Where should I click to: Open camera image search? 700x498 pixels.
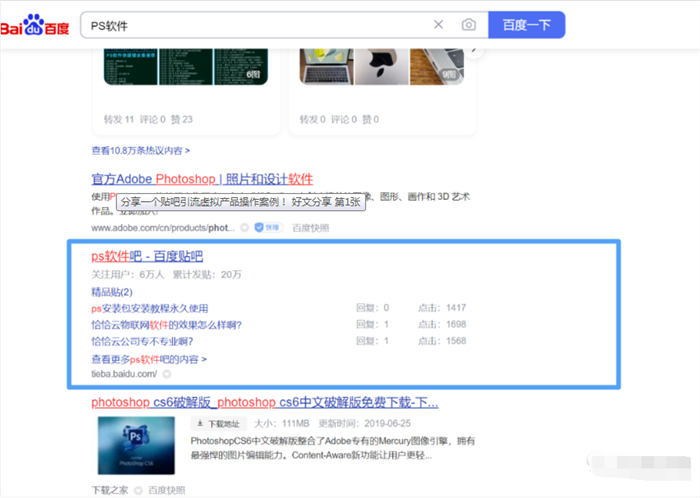(x=468, y=25)
